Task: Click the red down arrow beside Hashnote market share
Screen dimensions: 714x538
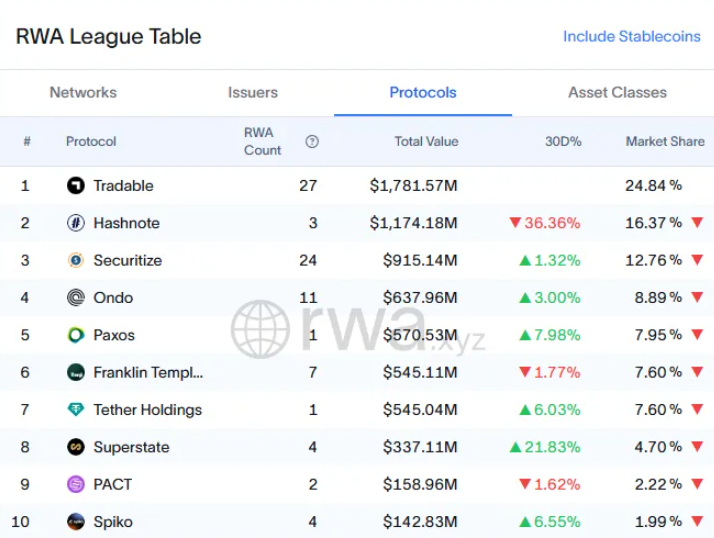Action: pos(697,222)
